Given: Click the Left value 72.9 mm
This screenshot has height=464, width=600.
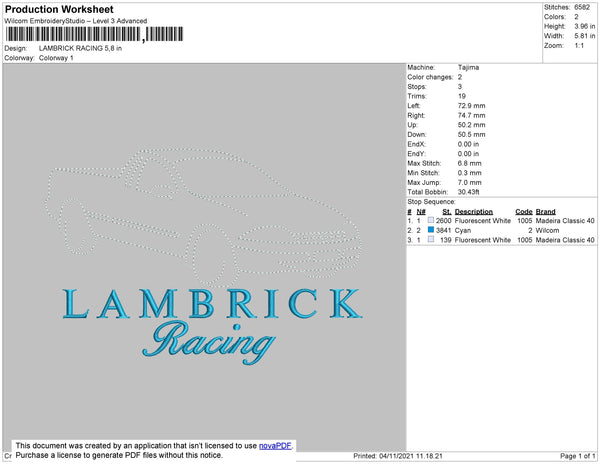Looking at the screenshot, I should [x=471, y=106].
